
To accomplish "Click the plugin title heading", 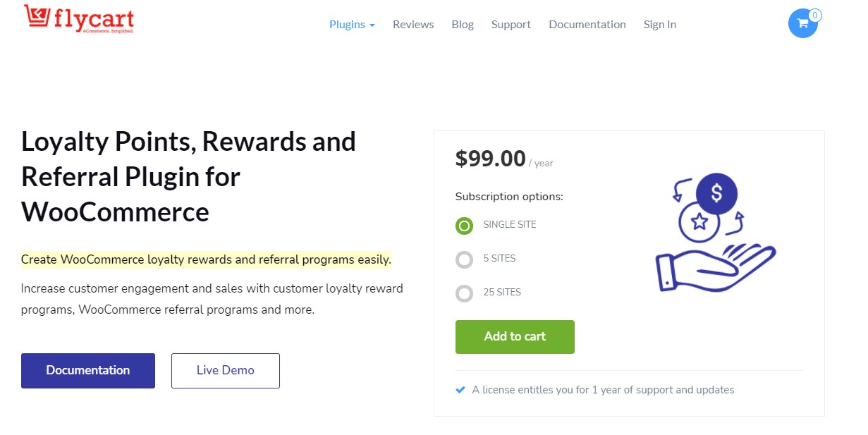I will pyautogui.click(x=189, y=177).
